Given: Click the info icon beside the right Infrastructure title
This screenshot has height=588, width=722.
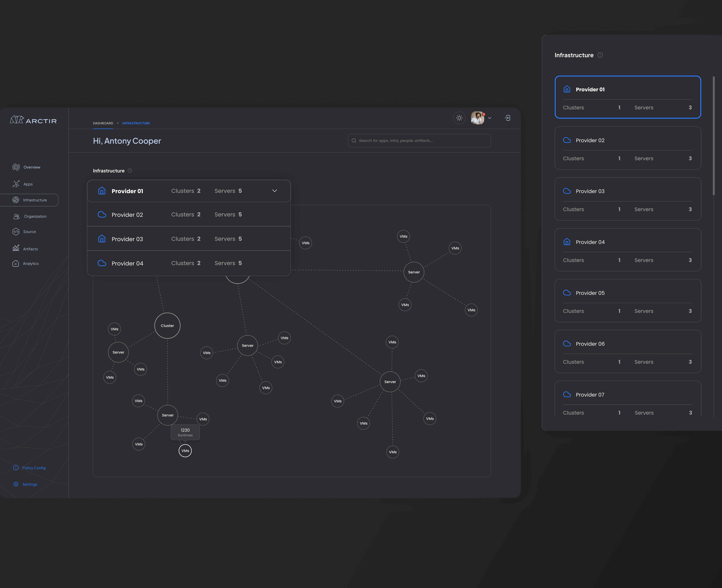Looking at the screenshot, I should [x=600, y=55].
